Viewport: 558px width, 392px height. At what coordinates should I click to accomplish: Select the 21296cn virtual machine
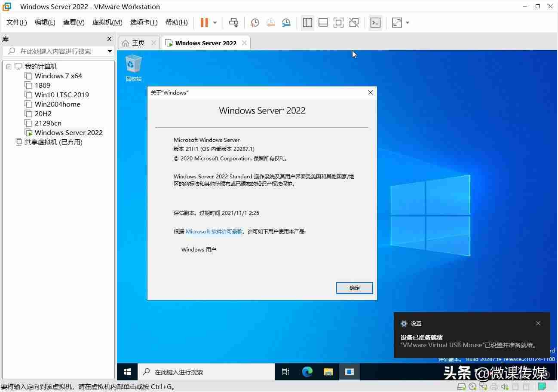click(x=48, y=123)
